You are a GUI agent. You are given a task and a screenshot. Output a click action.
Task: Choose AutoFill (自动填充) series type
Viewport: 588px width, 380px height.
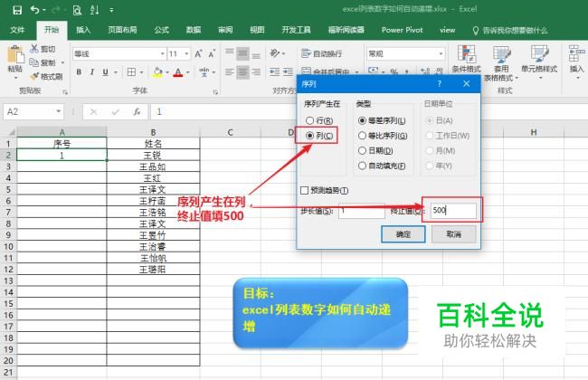tap(382, 166)
